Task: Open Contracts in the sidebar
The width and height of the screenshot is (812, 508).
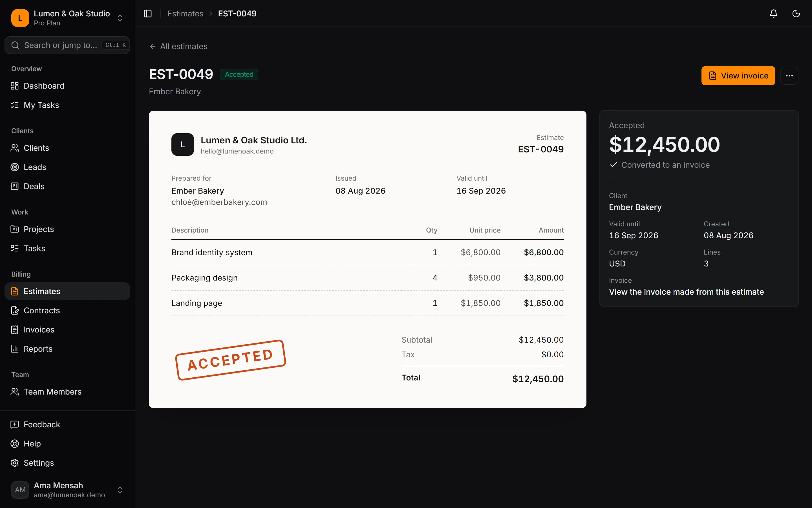Action: (67, 310)
